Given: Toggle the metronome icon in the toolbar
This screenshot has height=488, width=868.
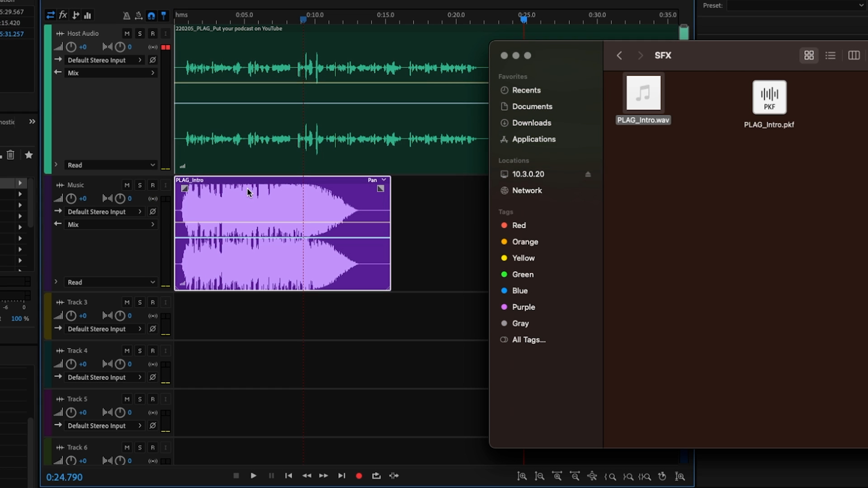Looking at the screenshot, I should click(126, 15).
